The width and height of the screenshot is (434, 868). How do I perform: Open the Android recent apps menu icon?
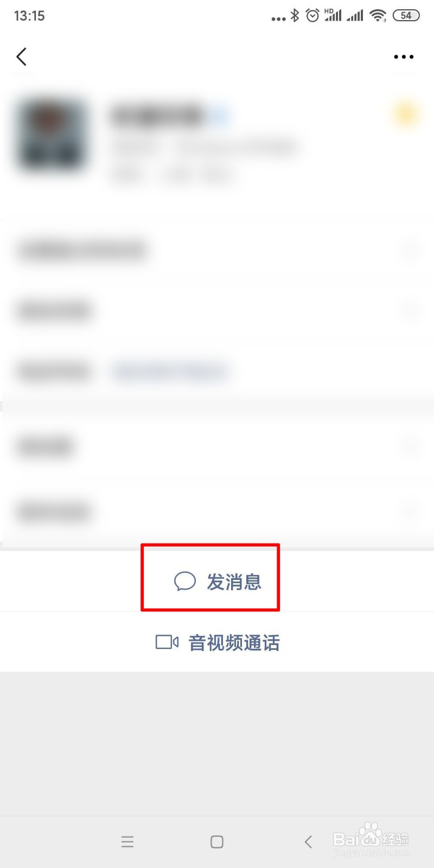tap(127, 841)
